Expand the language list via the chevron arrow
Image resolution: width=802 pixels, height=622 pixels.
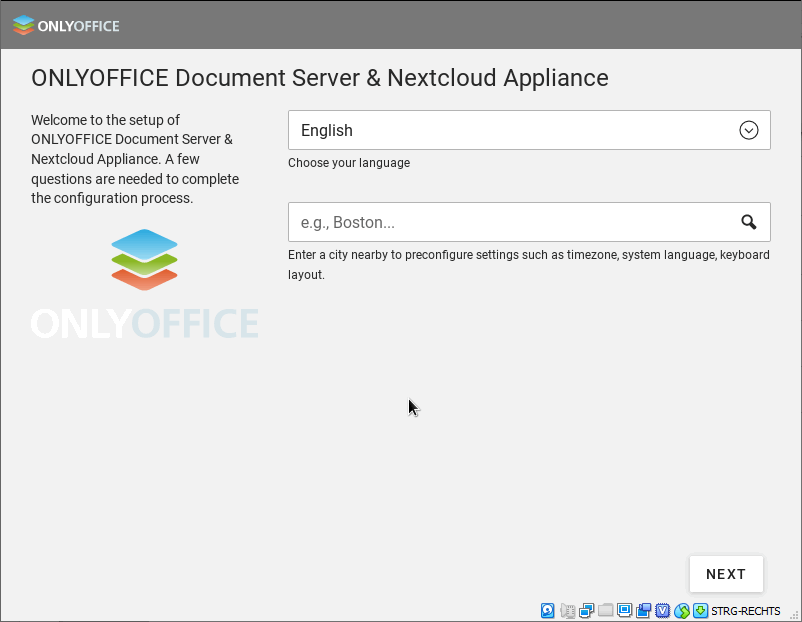748,130
